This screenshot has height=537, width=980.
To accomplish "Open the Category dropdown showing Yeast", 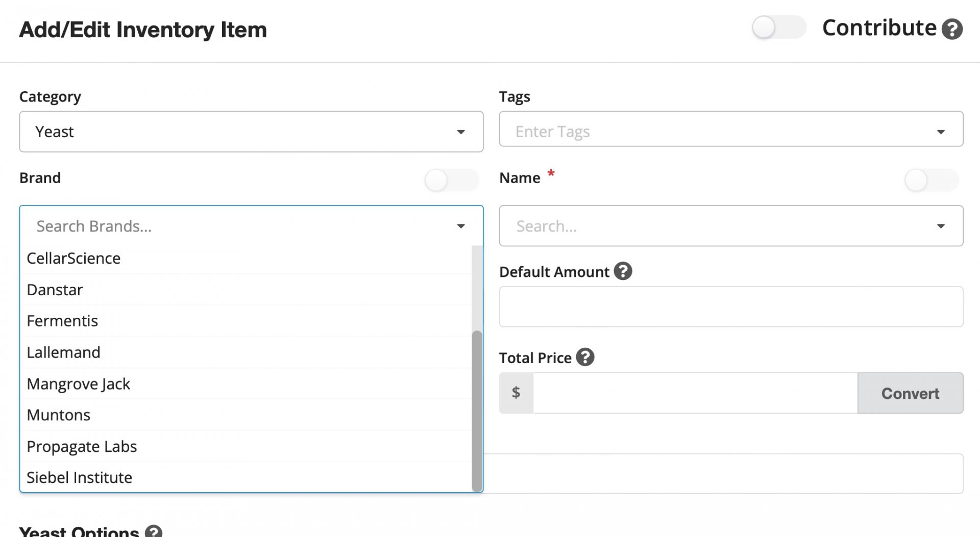I will tap(251, 132).
